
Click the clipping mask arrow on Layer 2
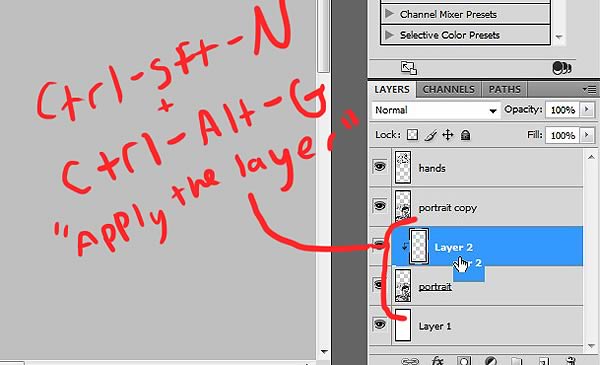pos(404,247)
